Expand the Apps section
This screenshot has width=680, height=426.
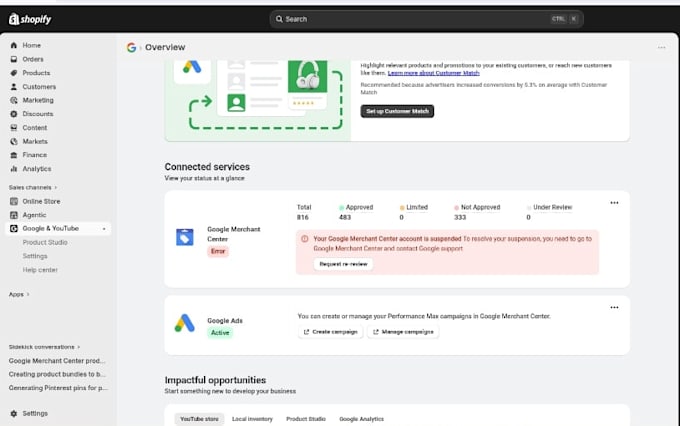[x=19, y=294]
